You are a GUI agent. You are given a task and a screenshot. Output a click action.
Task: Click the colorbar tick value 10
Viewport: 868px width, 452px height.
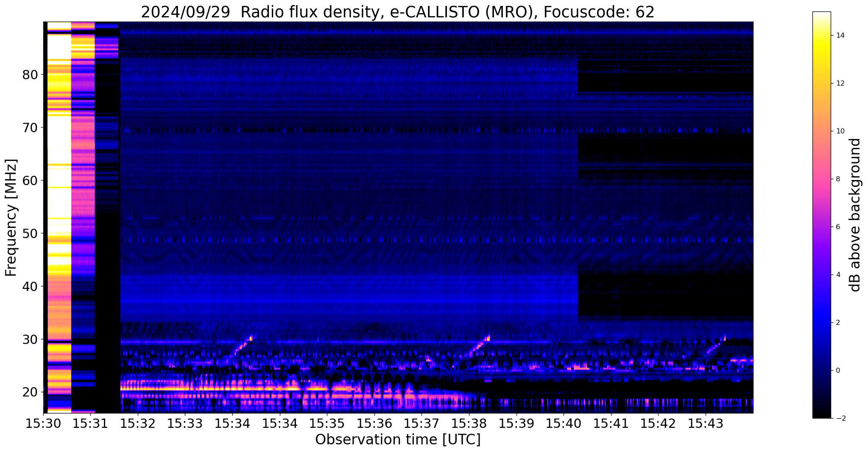click(840, 131)
